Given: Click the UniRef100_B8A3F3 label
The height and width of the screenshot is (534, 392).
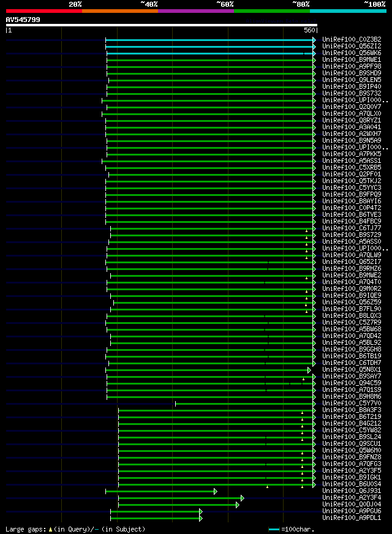Looking at the screenshot, I should [352, 410].
